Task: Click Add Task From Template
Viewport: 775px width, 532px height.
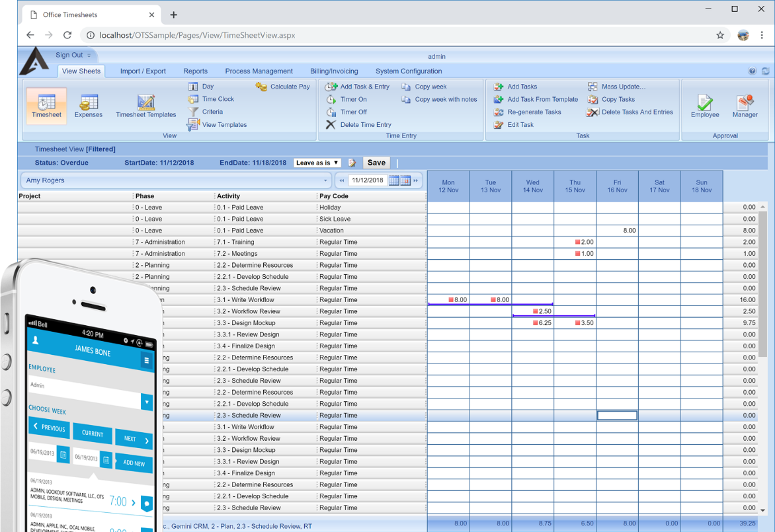Action: [542, 99]
